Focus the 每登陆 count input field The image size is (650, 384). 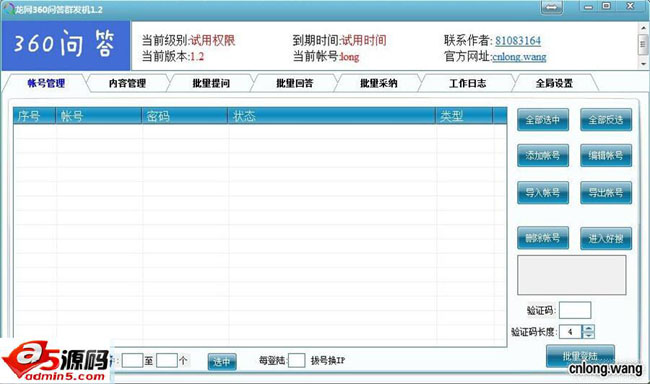[x=296, y=360]
